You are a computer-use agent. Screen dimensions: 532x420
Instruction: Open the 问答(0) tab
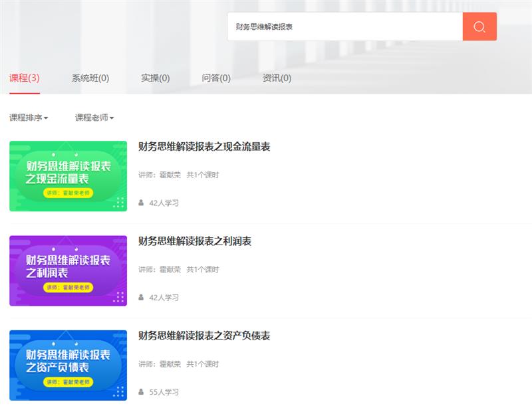pos(216,78)
